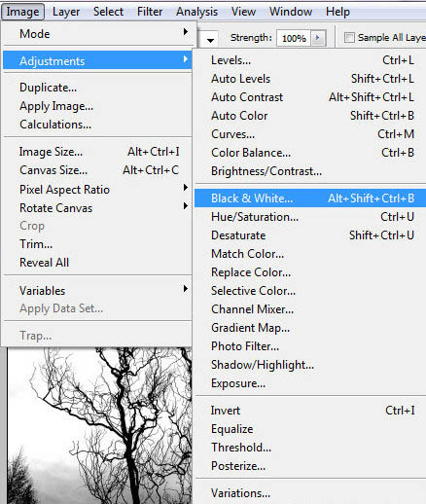Open Canvas Size... dialog
The height and width of the screenshot is (504, 426).
[97, 170]
